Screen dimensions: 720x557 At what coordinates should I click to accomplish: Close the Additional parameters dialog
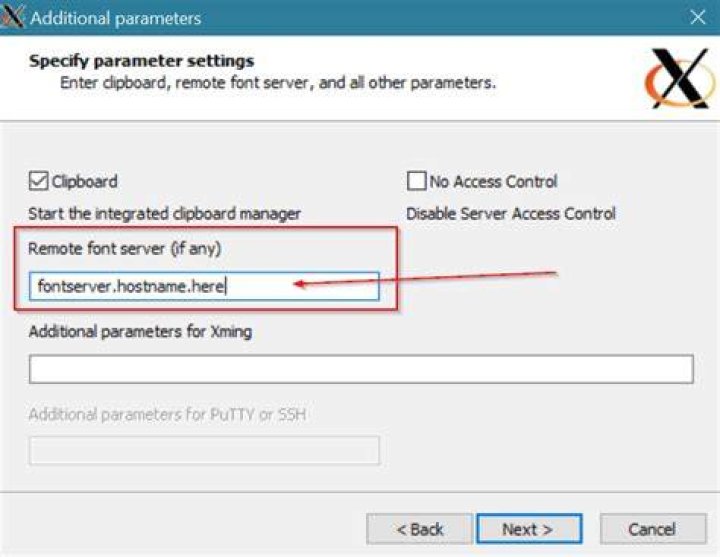[x=698, y=17]
